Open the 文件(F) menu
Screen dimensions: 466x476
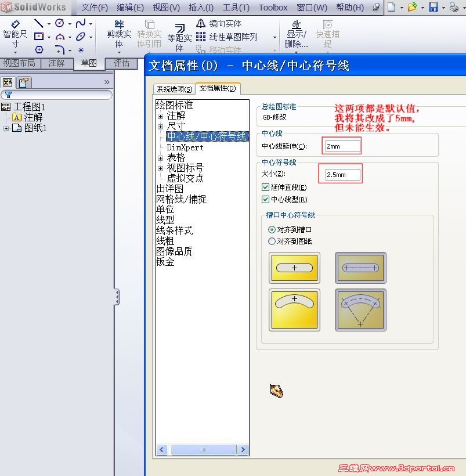(x=95, y=8)
